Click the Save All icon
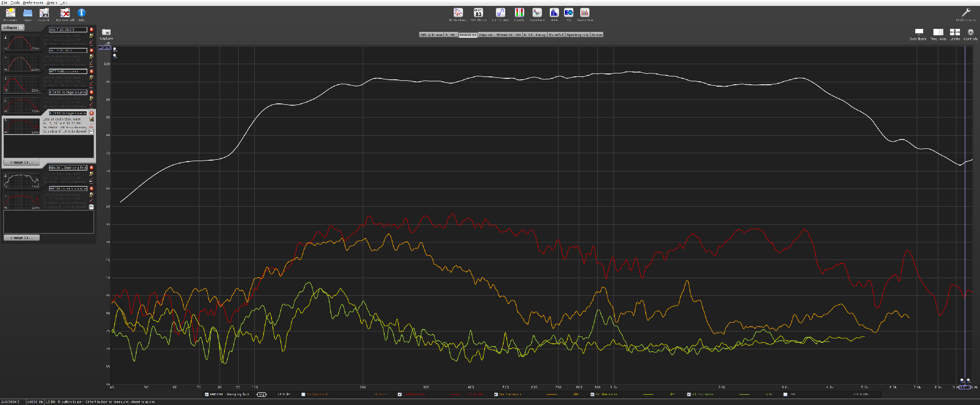The height and width of the screenshot is (405, 980). [x=44, y=13]
